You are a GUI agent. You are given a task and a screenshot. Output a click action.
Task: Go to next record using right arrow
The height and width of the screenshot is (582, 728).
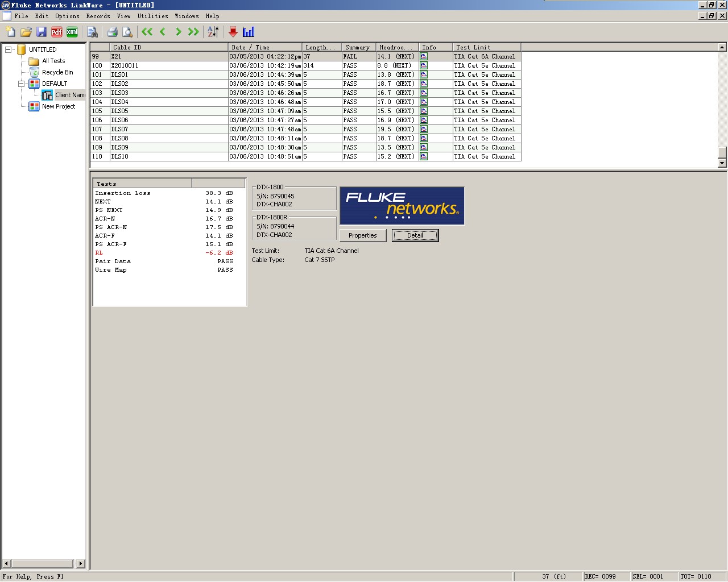(178, 32)
